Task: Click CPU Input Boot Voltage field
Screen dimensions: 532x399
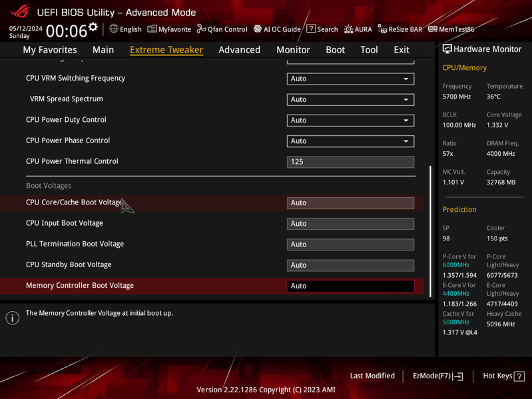Action: pos(350,224)
